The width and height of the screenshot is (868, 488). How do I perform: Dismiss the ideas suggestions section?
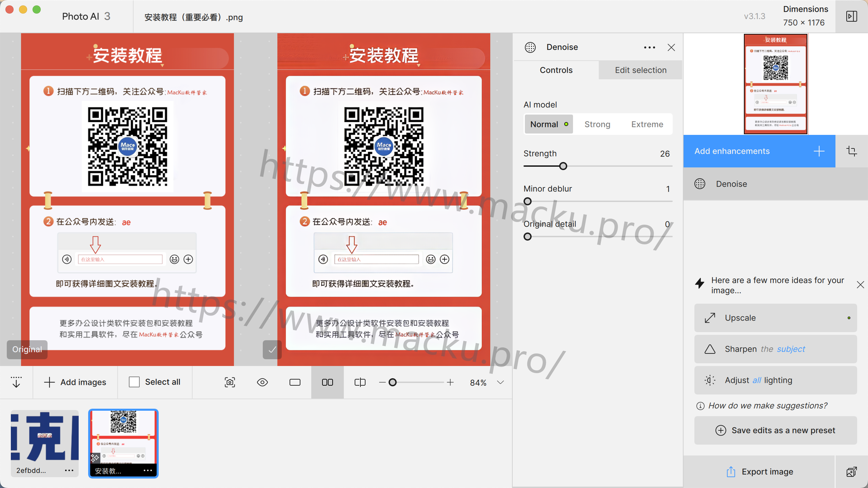(860, 285)
